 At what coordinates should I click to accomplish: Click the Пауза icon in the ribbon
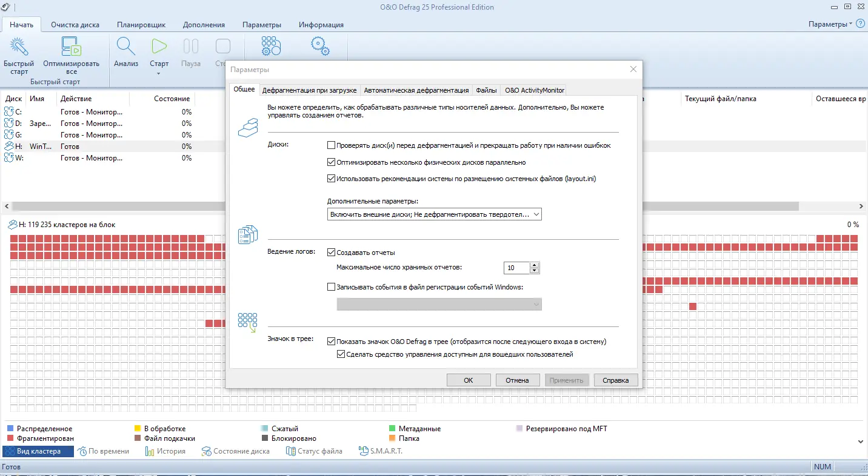point(191,47)
